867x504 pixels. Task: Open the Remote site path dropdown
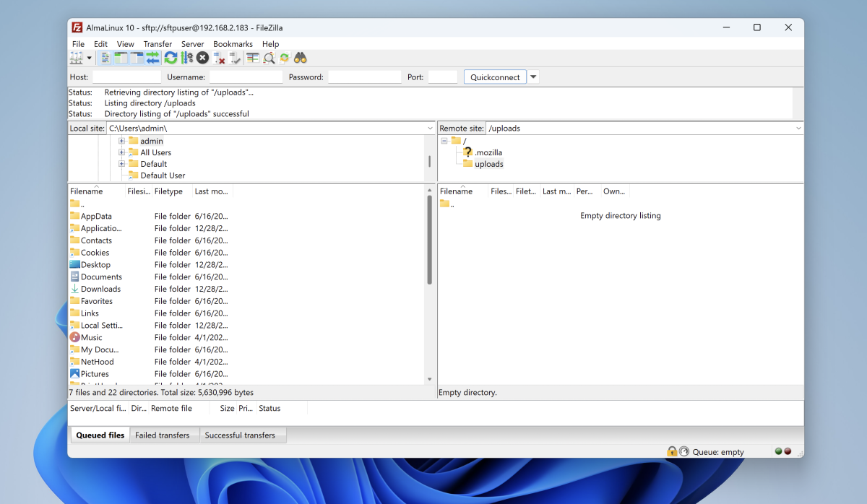(798, 129)
